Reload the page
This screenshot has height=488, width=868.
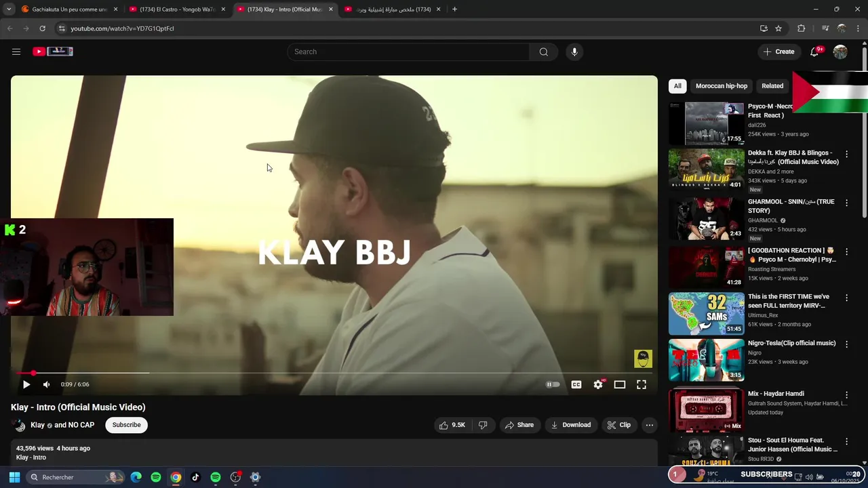[x=42, y=28]
